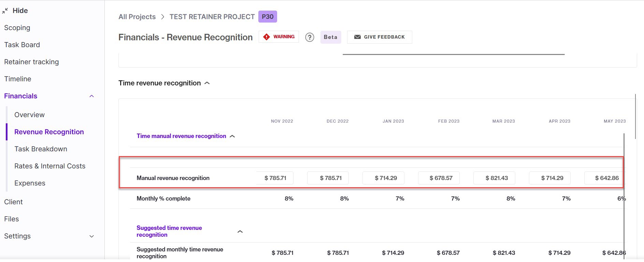Edit the NOV 2022 manual revenue field
This screenshot has height=262, width=644.
[275, 178]
